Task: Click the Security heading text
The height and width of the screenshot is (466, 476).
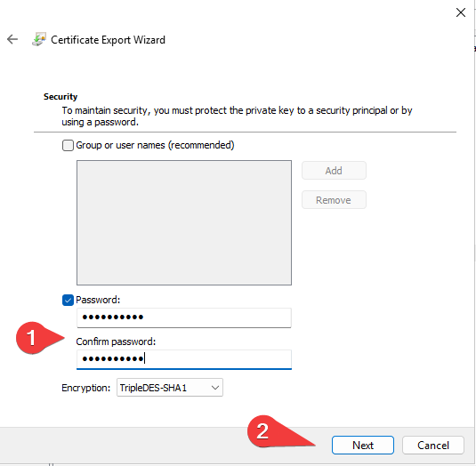Action: tap(61, 96)
